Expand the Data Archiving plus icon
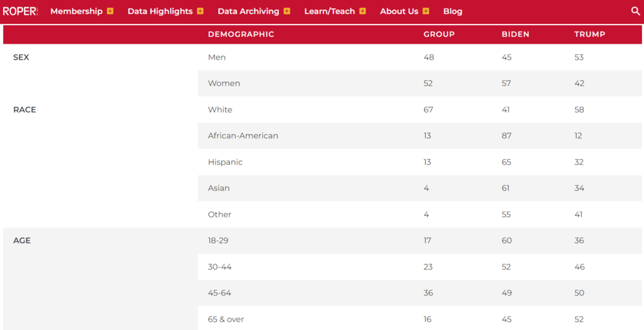The width and height of the screenshot is (644, 330). tap(287, 11)
